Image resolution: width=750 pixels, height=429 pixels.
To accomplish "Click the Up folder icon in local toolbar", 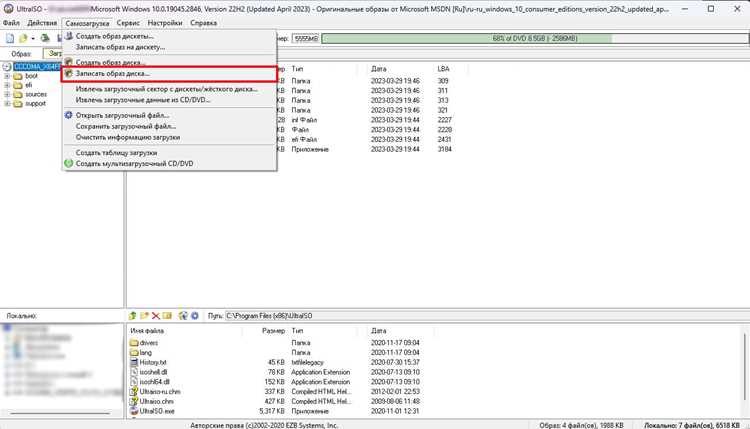I will (x=132, y=316).
